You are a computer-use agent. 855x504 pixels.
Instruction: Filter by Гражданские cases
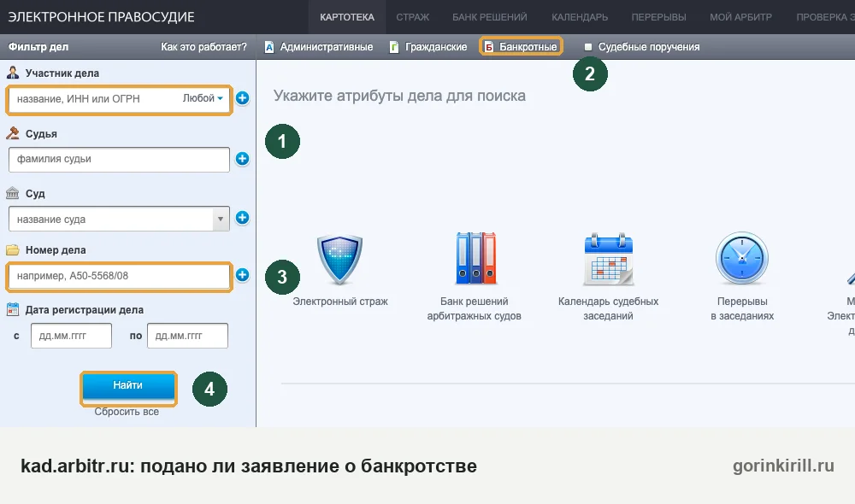point(428,47)
